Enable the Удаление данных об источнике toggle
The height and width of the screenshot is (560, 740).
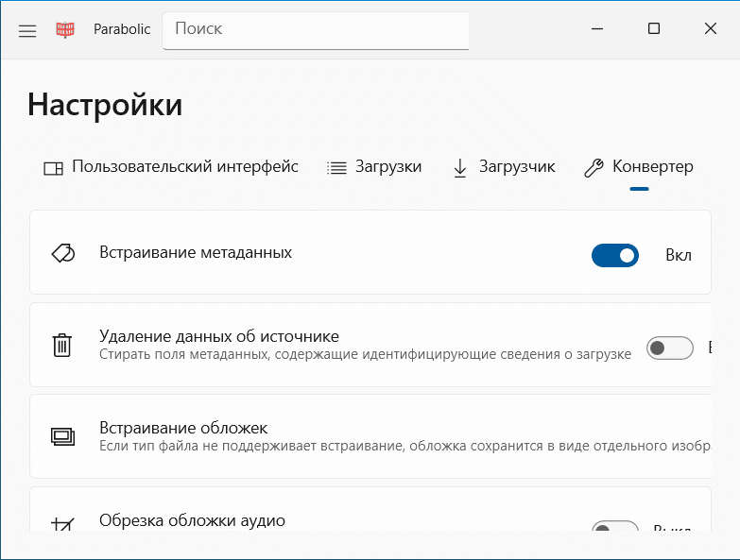(669, 348)
